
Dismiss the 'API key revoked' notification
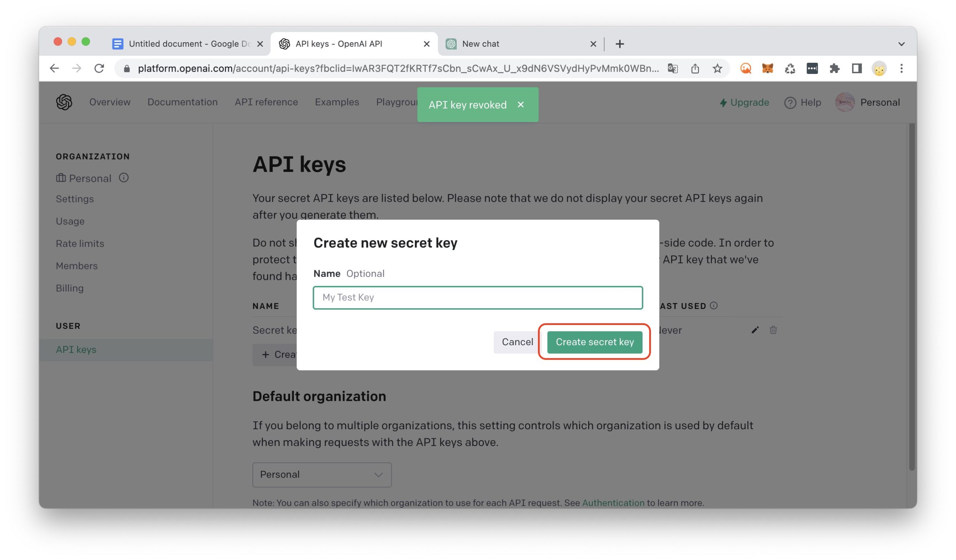[x=521, y=105]
